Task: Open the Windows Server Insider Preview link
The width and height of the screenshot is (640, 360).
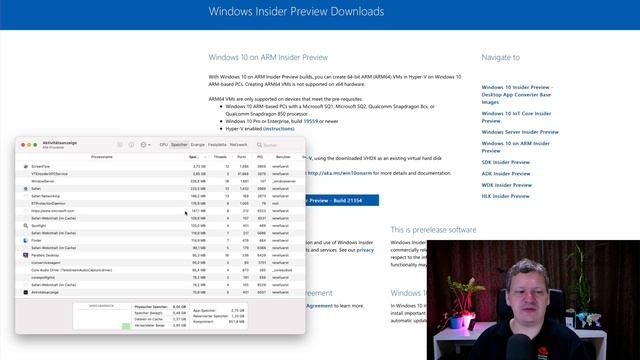Action: (x=520, y=132)
